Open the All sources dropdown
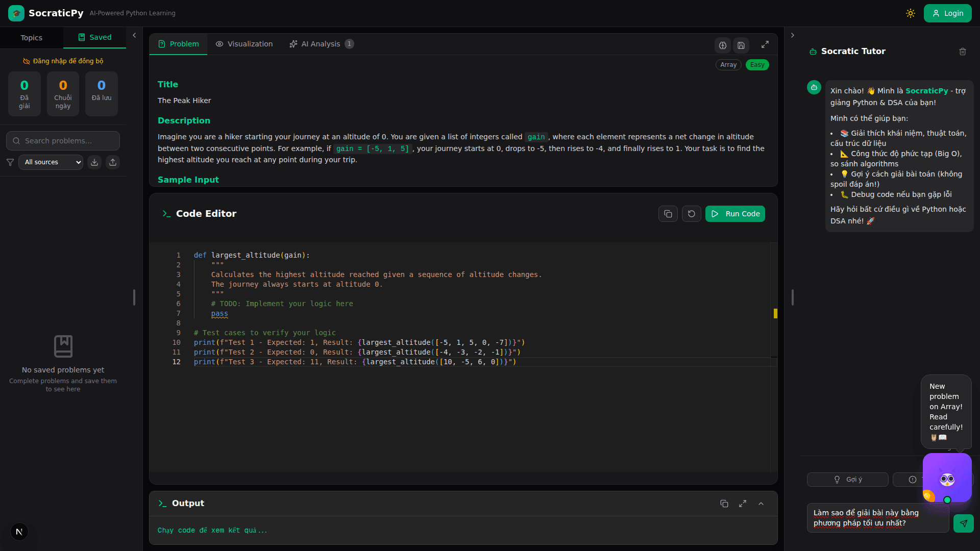The height and width of the screenshot is (551, 980). click(x=51, y=162)
